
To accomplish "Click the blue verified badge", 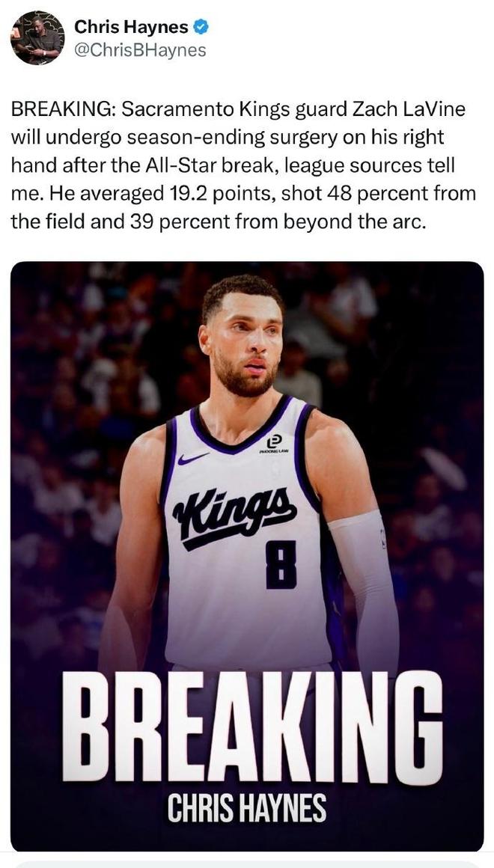I will (x=201, y=28).
